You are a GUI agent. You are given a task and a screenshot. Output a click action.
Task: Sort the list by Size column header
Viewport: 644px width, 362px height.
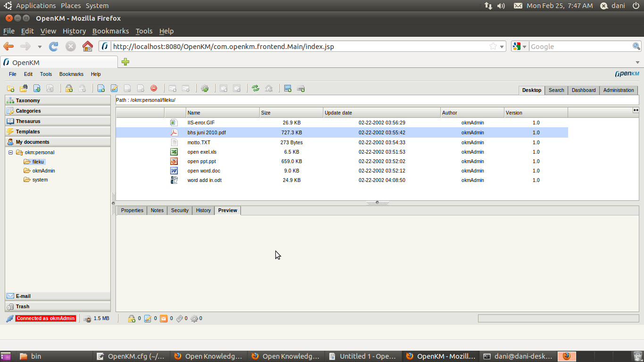[291, 113]
